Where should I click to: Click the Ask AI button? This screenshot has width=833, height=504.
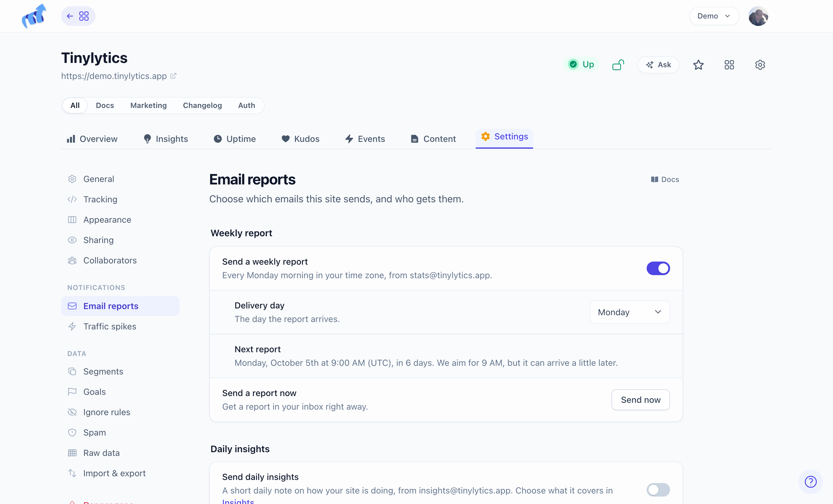658,64
